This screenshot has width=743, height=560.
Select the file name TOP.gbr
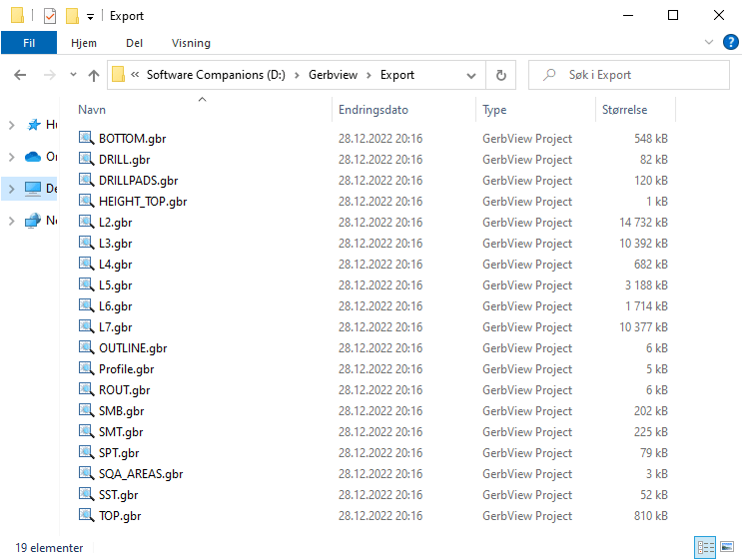click(120, 515)
